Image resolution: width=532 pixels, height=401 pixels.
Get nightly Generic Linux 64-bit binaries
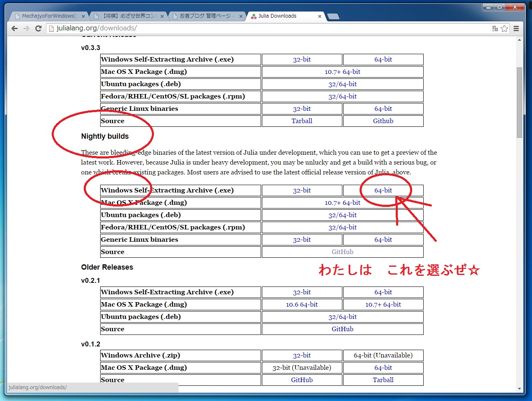click(x=383, y=240)
